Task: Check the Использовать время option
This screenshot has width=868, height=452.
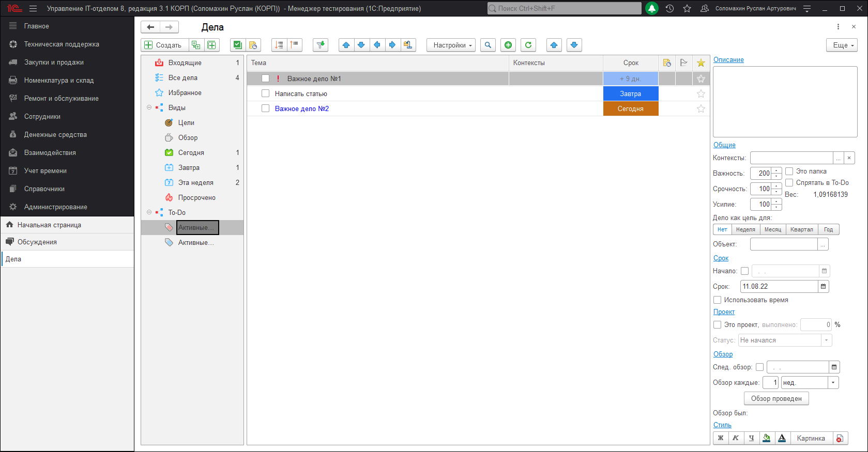Action: [717, 300]
